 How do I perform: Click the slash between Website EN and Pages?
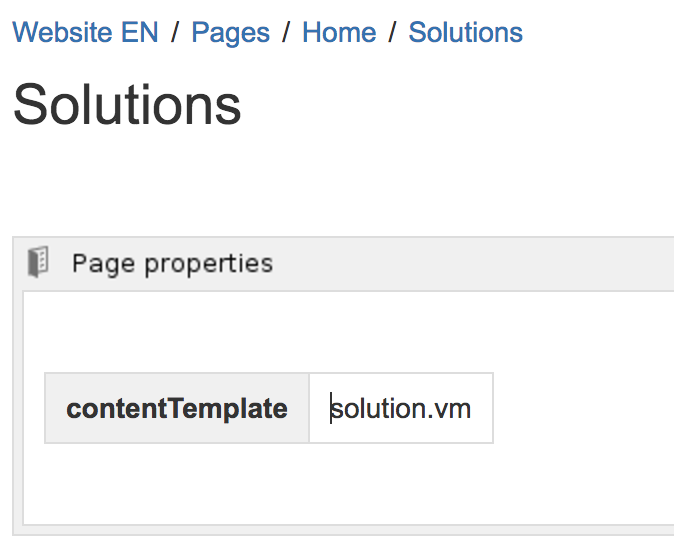(175, 32)
